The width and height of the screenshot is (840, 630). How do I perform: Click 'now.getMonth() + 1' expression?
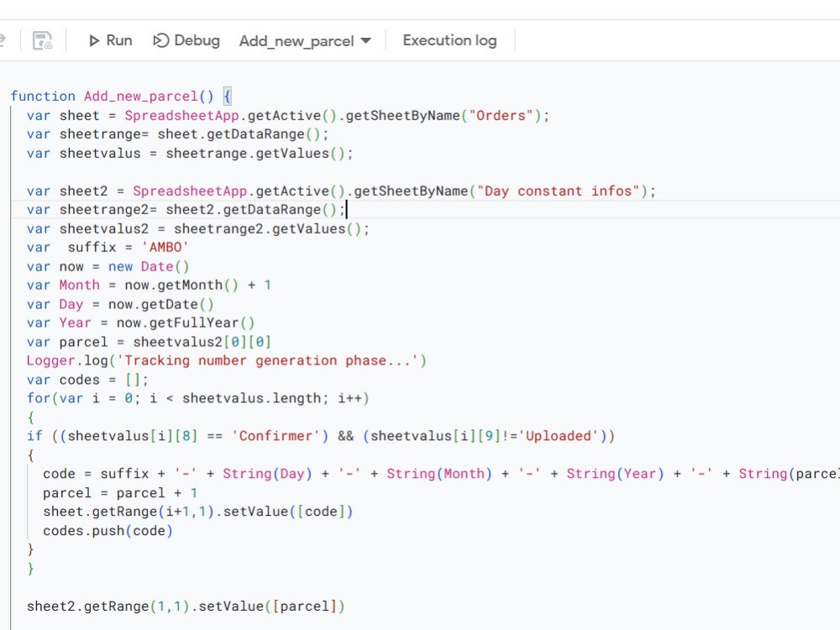click(x=198, y=285)
